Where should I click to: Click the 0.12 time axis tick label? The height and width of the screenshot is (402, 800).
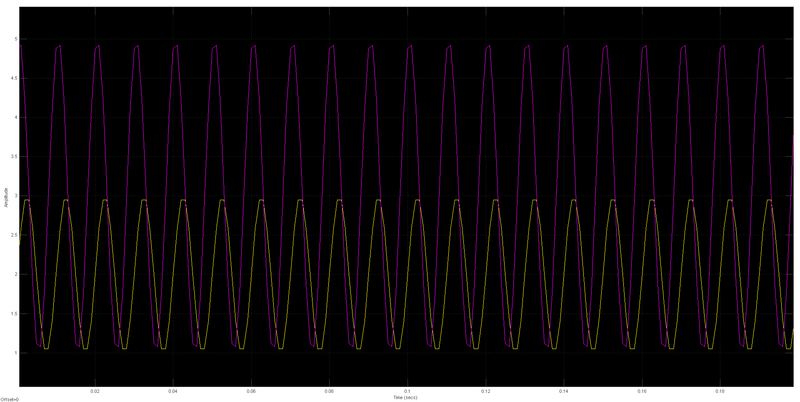tap(485, 391)
